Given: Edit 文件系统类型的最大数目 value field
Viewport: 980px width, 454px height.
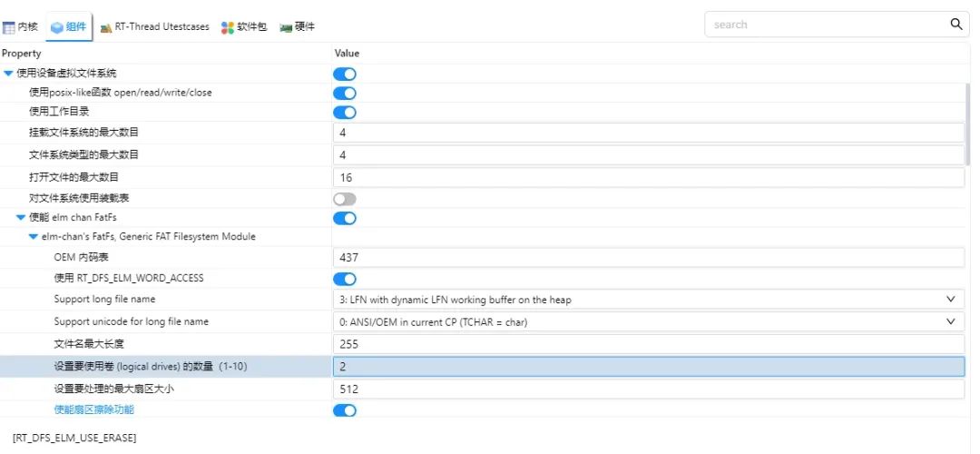Looking at the screenshot, I should pyautogui.click(x=648, y=155).
